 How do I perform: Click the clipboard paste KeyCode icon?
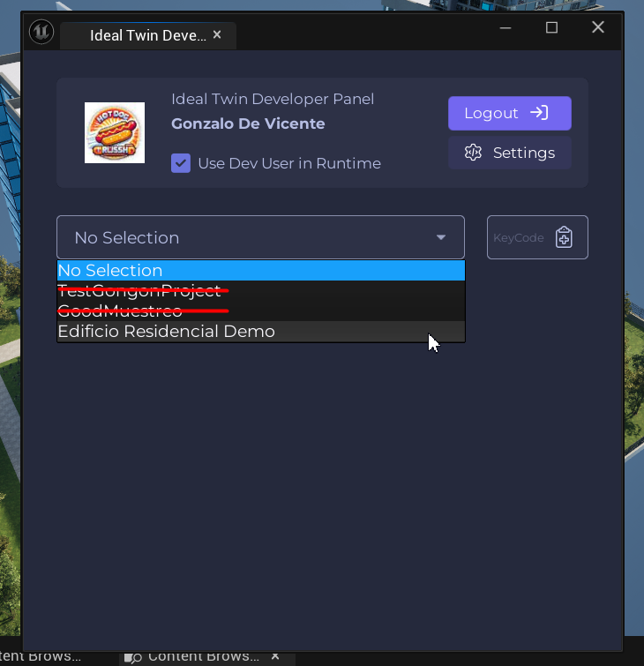[564, 237]
